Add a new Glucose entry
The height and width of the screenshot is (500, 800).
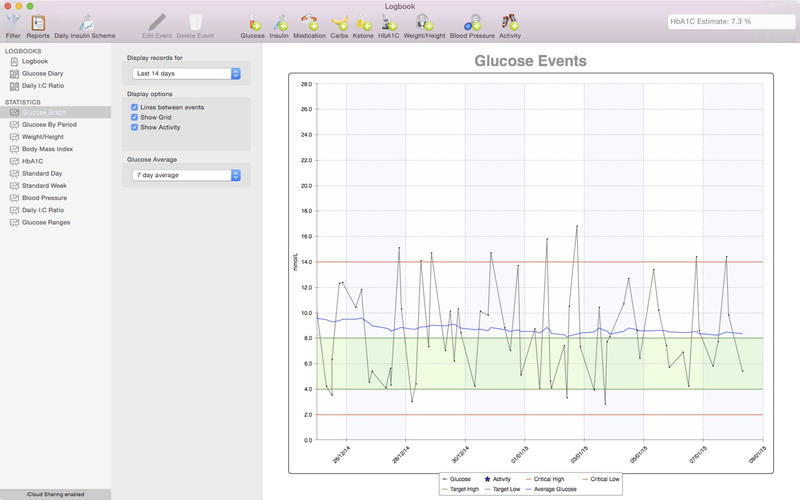click(252, 24)
